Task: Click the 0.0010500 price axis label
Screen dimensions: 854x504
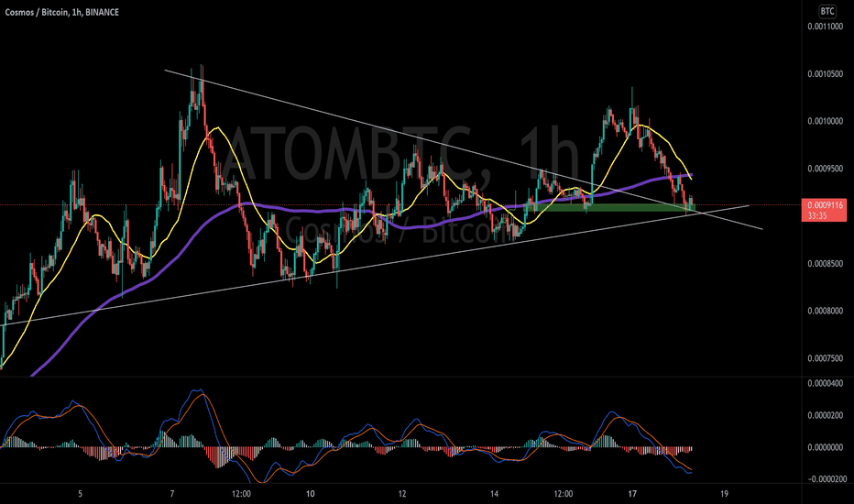Action: pos(825,73)
